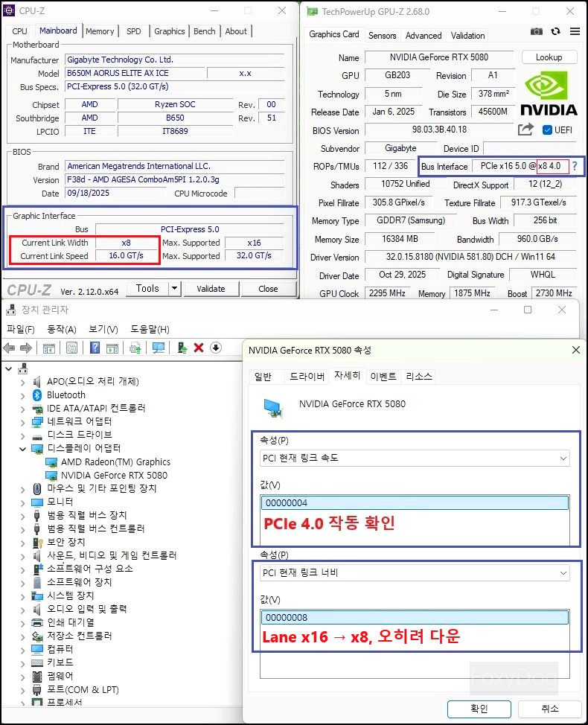
Task: Click the GPU-Z BIOS Version 98.03.3B.40.18 field
Action: pyautogui.click(x=439, y=130)
